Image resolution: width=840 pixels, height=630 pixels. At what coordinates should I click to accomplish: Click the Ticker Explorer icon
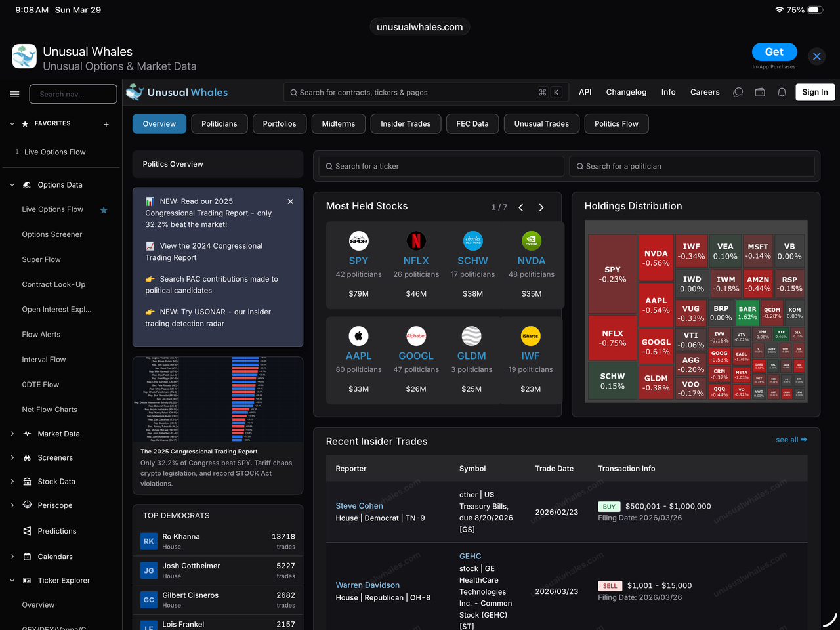click(x=27, y=581)
